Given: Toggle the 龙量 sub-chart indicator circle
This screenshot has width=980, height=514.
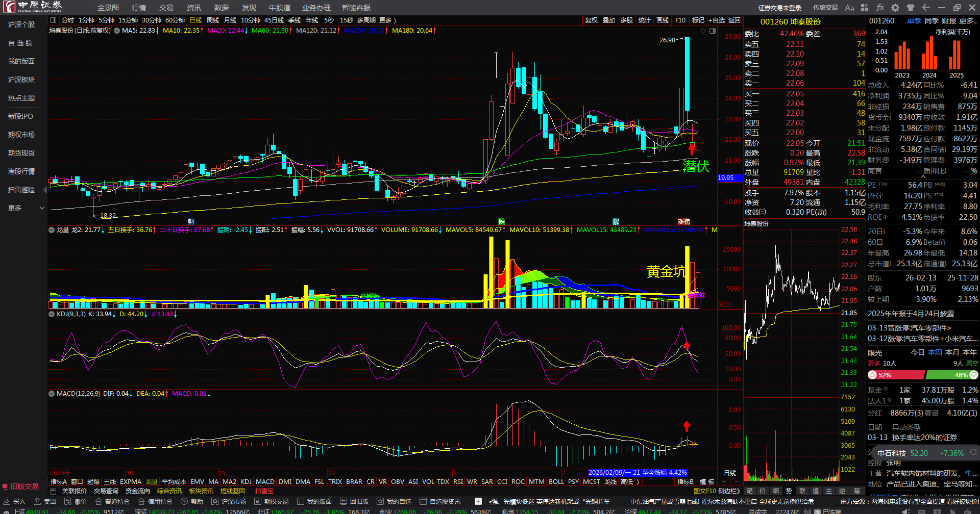Looking at the screenshot, I should tap(52, 230).
